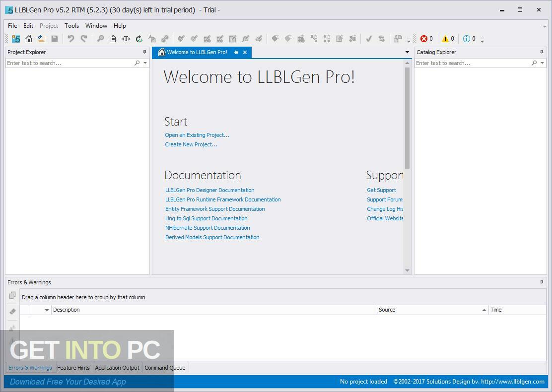The height and width of the screenshot is (392, 552).
Task: Click the Save floppy disk icon
Action: coord(55,39)
